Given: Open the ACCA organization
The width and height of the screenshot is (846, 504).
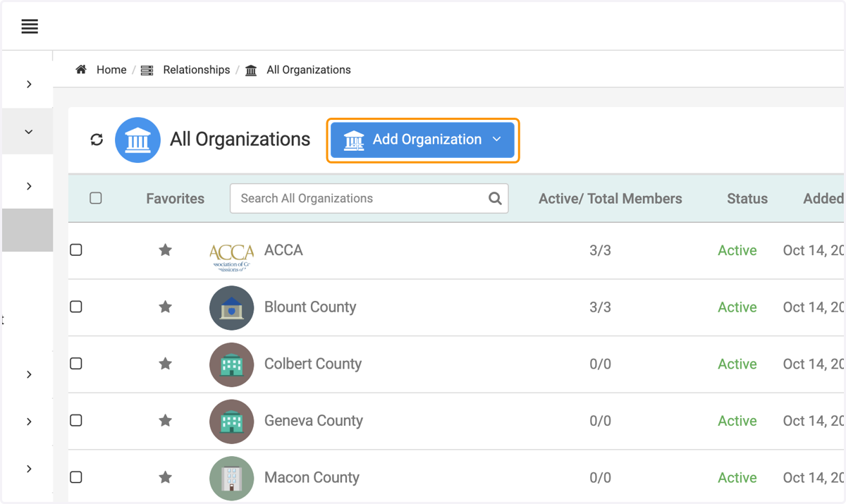Looking at the screenshot, I should [x=283, y=250].
